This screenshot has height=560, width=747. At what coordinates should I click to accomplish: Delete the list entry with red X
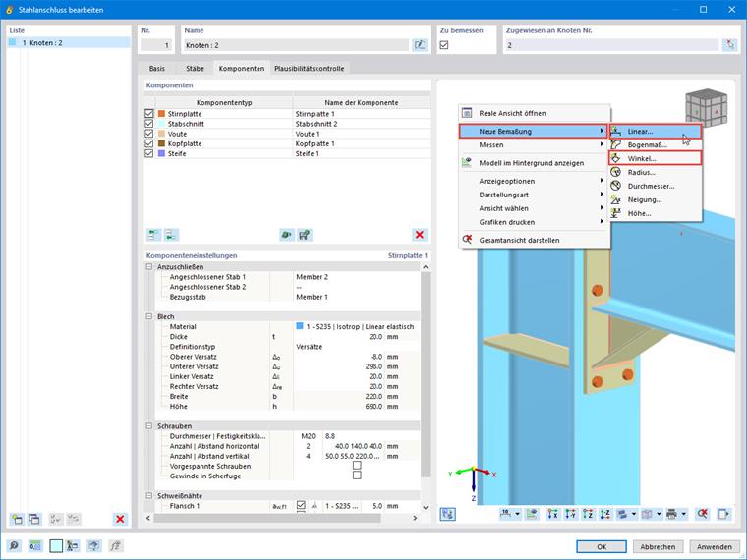click(x=120, y=519)
